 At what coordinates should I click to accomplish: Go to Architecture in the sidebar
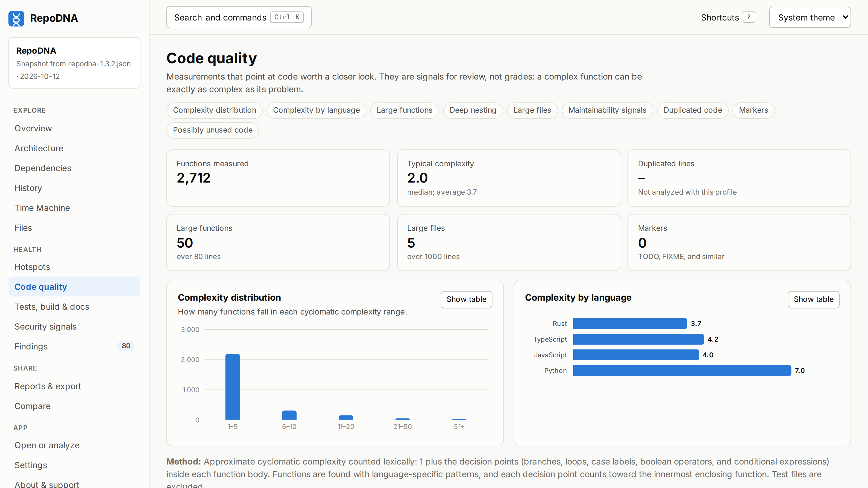[x=74, y=148]
